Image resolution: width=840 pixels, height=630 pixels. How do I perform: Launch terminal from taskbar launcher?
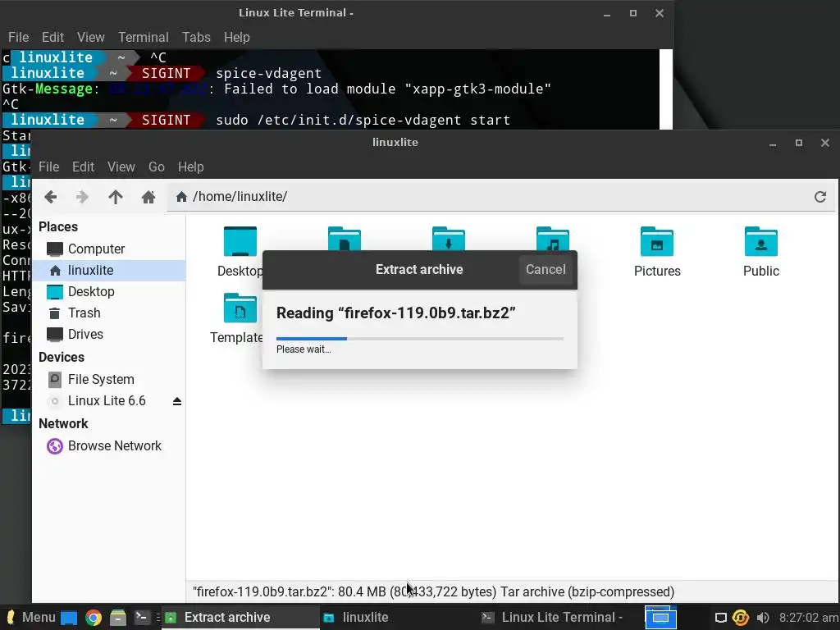tap(142, 618)
